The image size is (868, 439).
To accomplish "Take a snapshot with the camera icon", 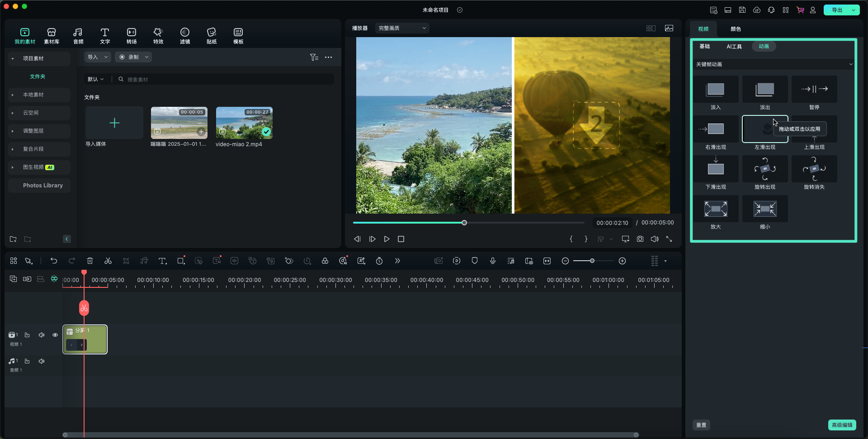I will click(x=640, y=239).
